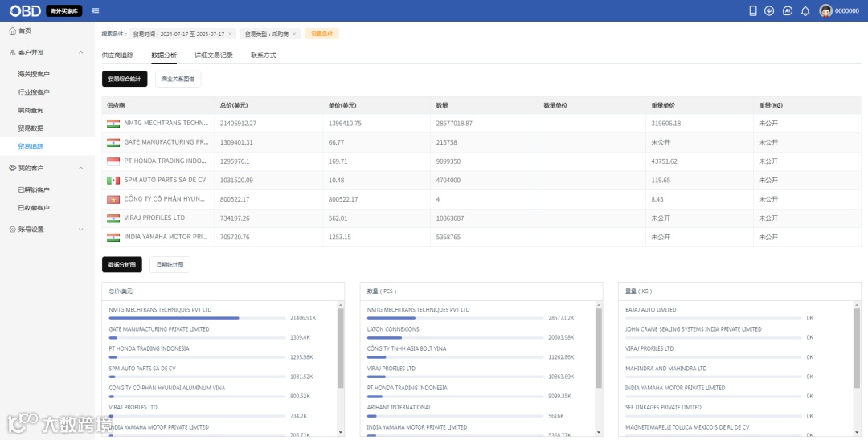Click the user avatar picture
Viewport: 868px width, 440px height.
(x=825, y=10)
